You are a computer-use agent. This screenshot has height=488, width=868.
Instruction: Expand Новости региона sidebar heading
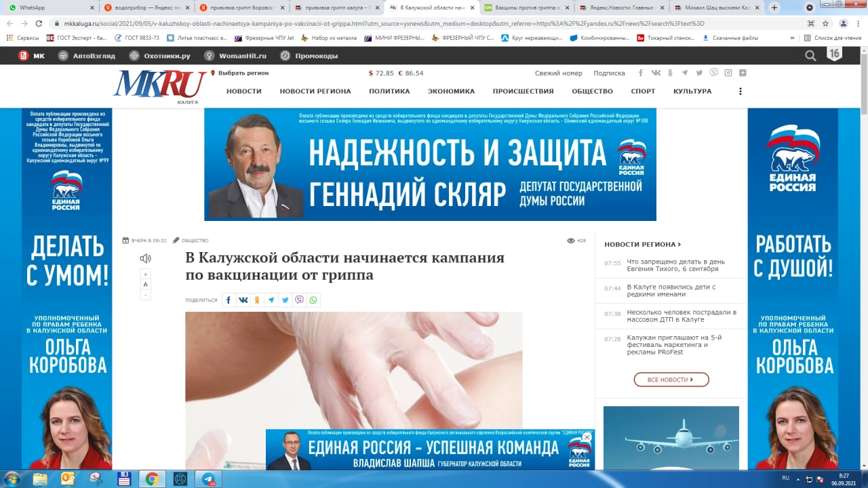(642, 244)
